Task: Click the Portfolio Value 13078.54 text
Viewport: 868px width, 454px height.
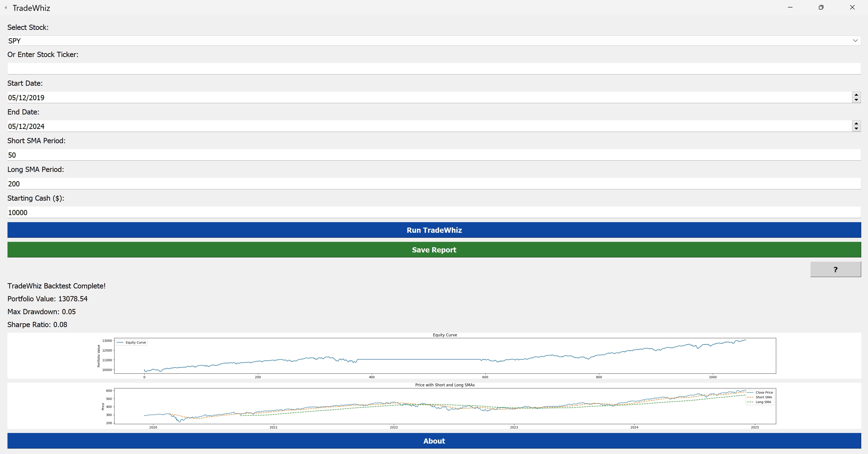Action: coord(48,299)
